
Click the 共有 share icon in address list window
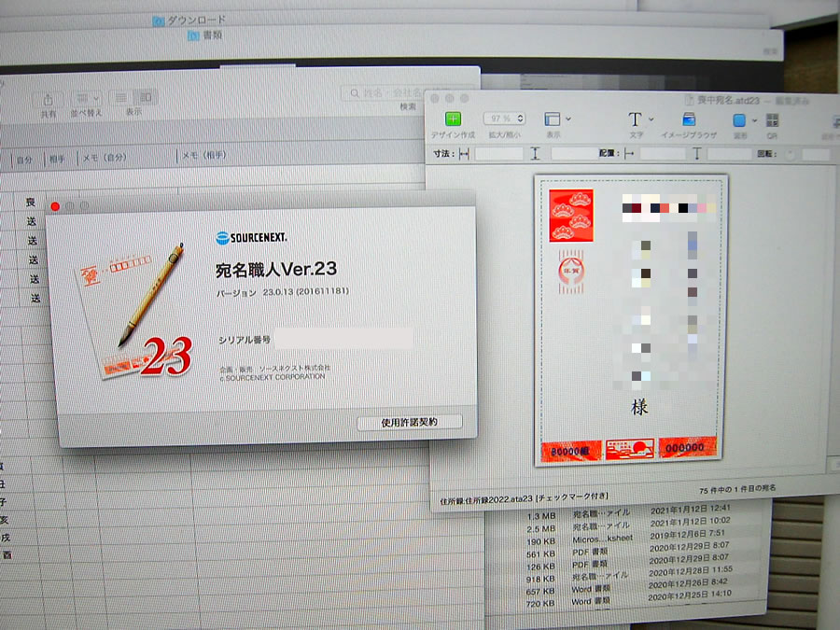pos(49,100)
